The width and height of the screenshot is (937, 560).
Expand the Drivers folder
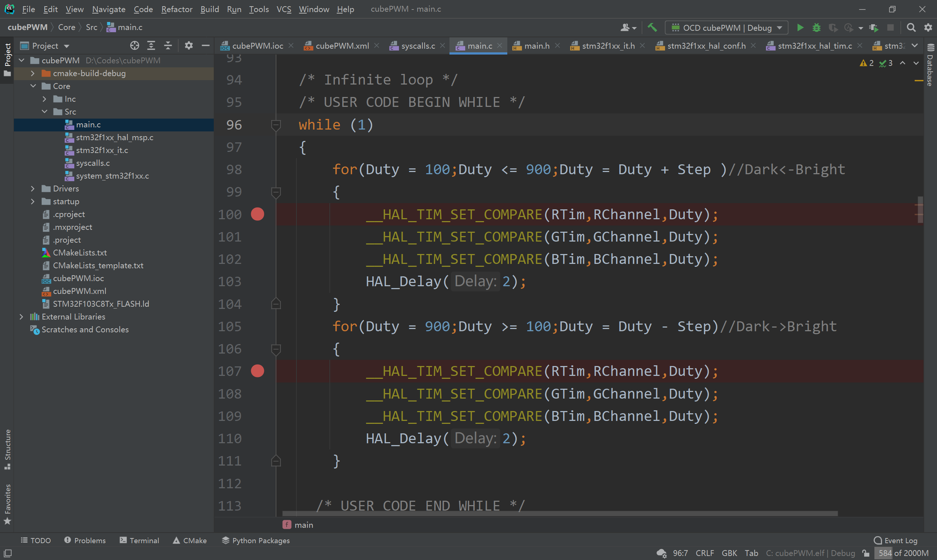coord(33,188)
